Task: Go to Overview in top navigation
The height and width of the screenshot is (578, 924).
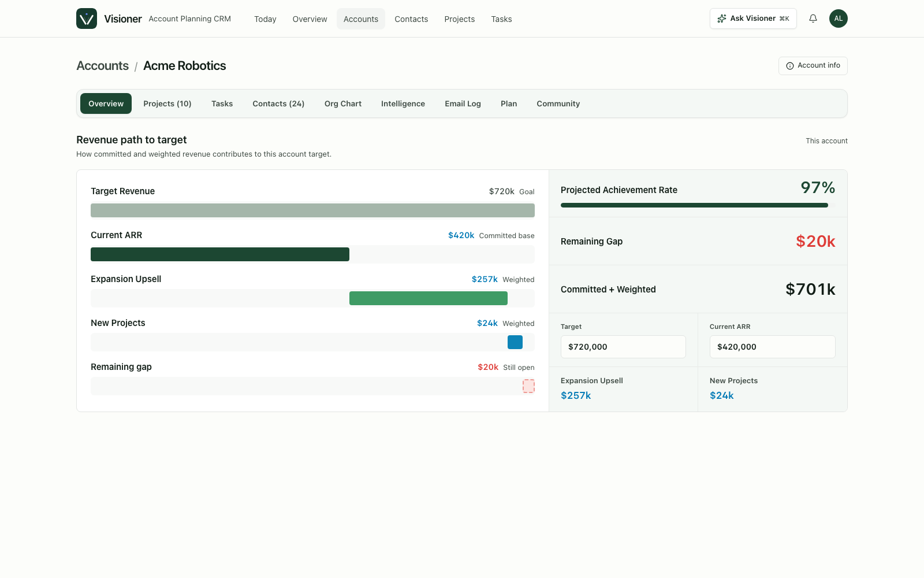Action: [310, 19]
